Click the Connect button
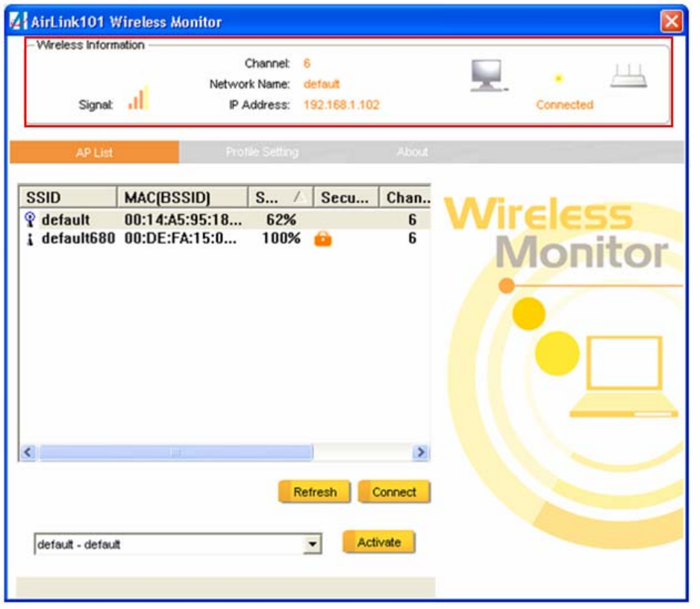The width and height of the screenshot is (700, 609). pyautogui.click(x=394, y=492)
